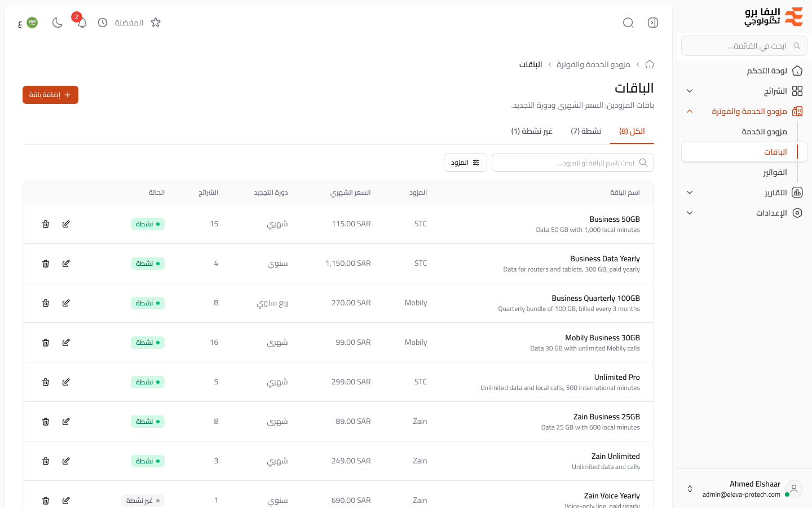812x508 pixels.
Task: Switch to the نشطة (7) tab
Action: pyautogui.click(x=586, y=131)
